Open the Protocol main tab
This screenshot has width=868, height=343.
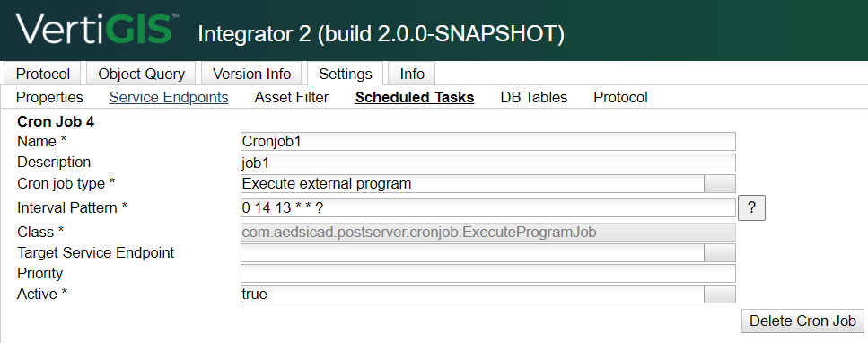(42, 74)
